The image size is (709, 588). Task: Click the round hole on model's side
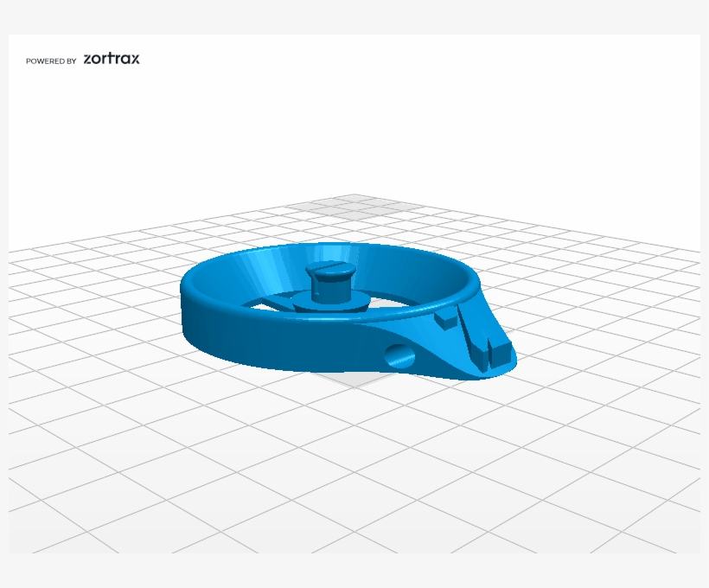click(399, 356)
